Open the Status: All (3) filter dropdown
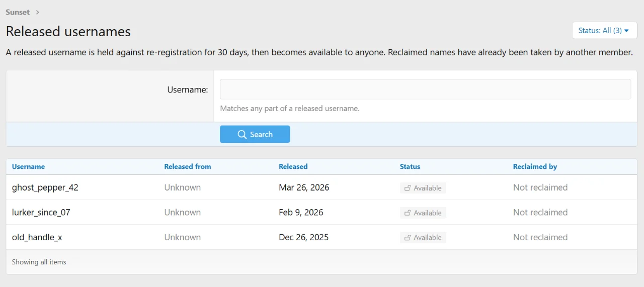Image resolution: width=644 pixels, height=287 pixels. pos(604,31)
